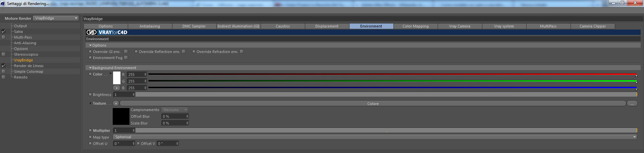Switch to the Vray Camera tab

(x=460, y=26)
